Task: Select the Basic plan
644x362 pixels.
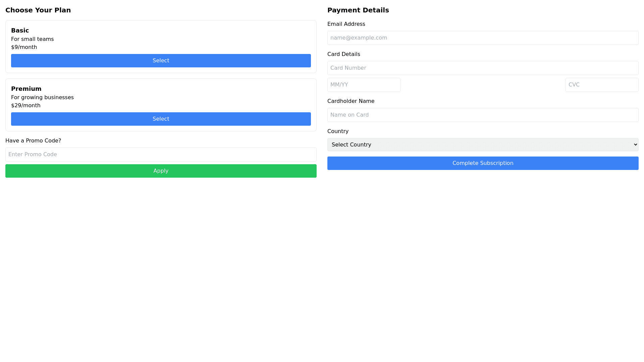Action: point(161,61)
